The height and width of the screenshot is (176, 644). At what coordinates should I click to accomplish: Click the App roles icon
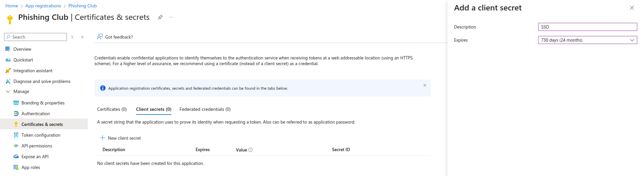pos(16,167)
